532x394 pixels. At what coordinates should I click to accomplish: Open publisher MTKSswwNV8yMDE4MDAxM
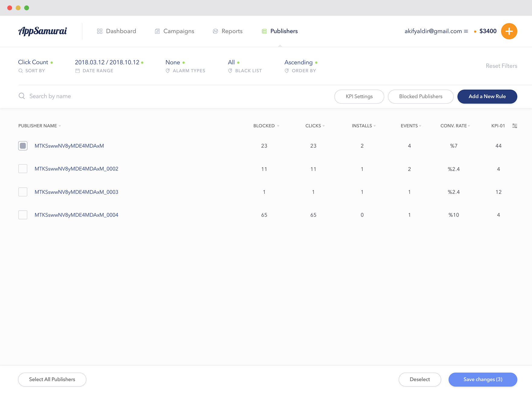coord(69,146)
